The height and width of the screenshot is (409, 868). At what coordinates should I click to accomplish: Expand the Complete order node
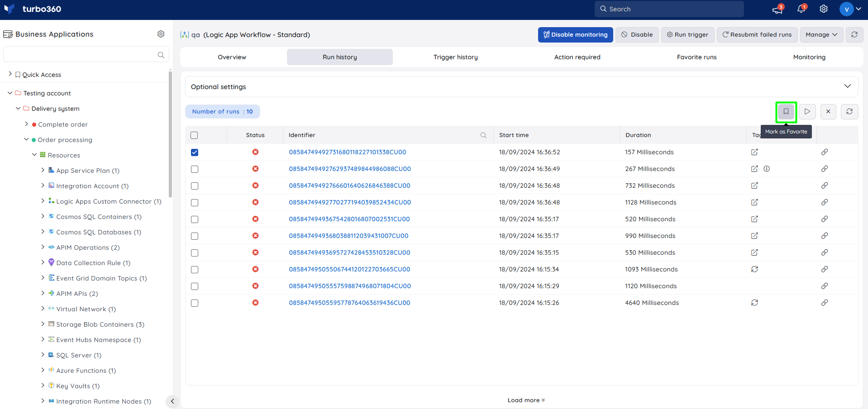tap(26, 124)
